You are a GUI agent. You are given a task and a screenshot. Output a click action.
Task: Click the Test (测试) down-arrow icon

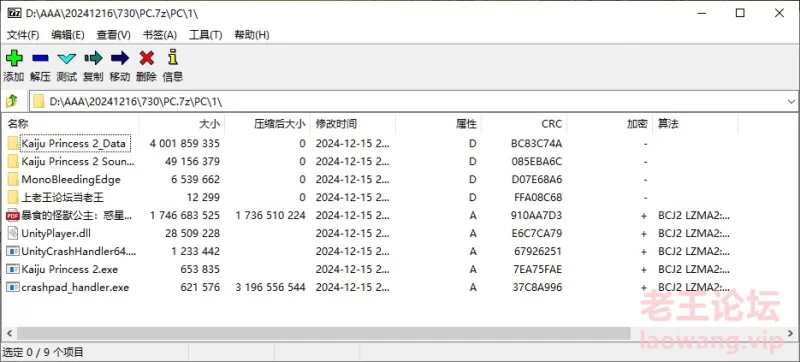click(x=67, y=59)
